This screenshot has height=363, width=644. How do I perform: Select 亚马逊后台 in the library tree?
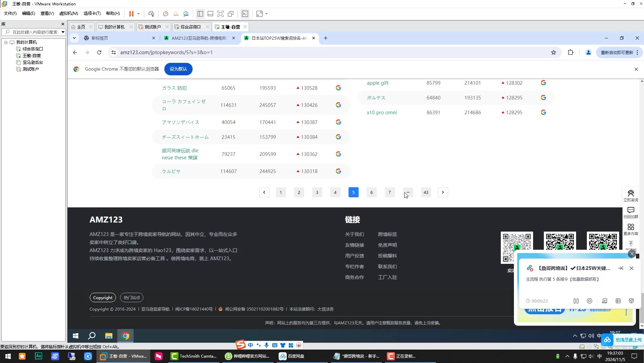(x=33, y=63)
